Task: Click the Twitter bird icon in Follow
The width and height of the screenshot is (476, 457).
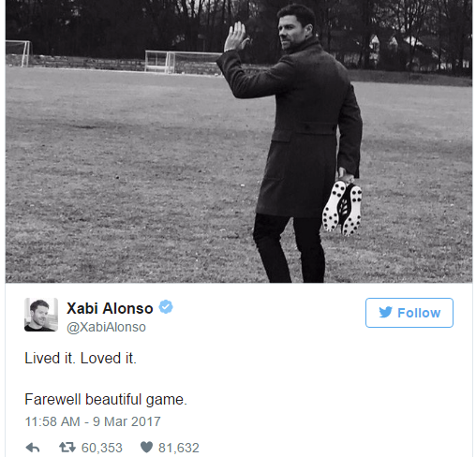Action: (386, 313)
